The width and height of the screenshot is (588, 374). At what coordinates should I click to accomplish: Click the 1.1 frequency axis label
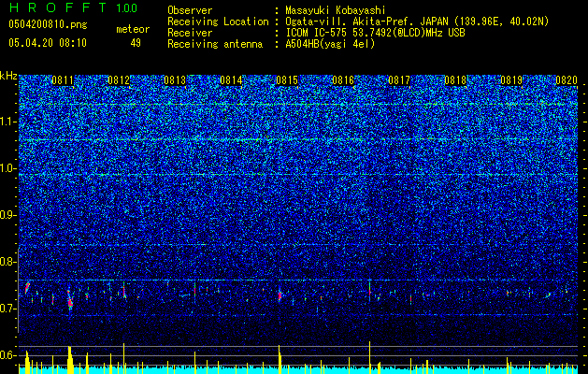pos(7,122)
